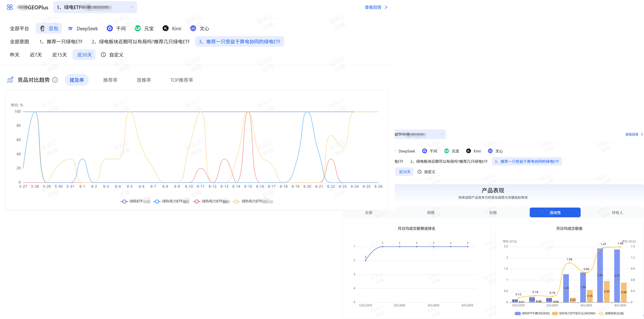The height and width of the screenshot is (319, 644).
Task: Click clock icon beside 自定义 in 产品表现 panel
Action: (420, 172)
